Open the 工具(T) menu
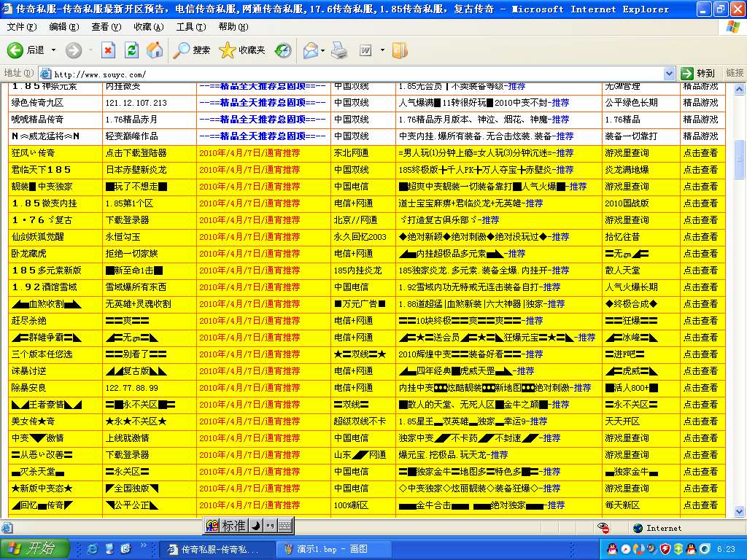Viewport: 747px width, 560px height. pyautogui.click(x=190, y=27)
